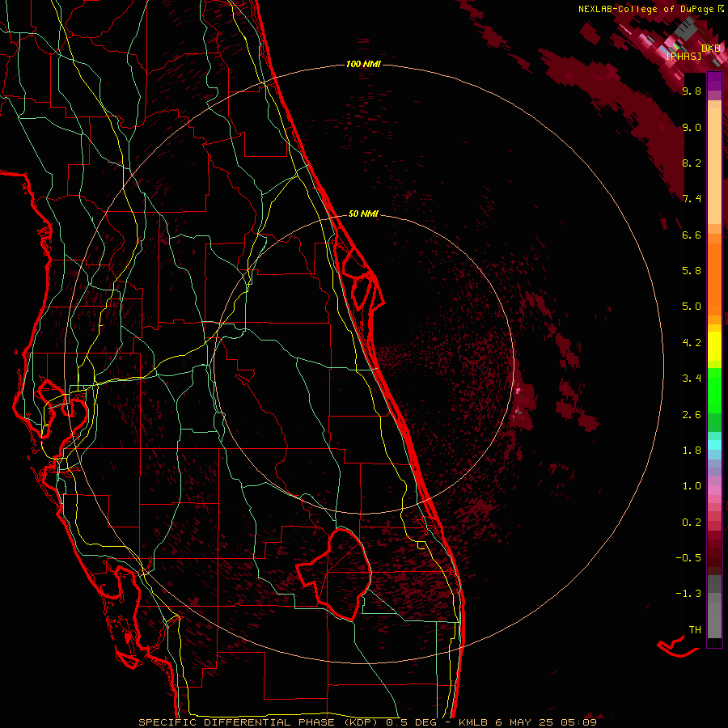The height and width of the screenshot is (728, 728).
Task: Pick the solid orange band on the color scale
Action: [x=714, y=280]
